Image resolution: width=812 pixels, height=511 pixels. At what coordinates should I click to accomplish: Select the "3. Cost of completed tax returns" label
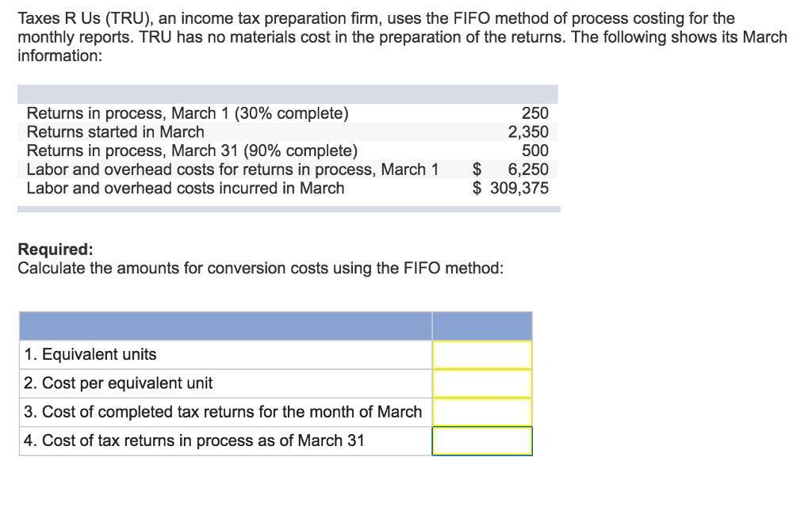coord(223,412)
